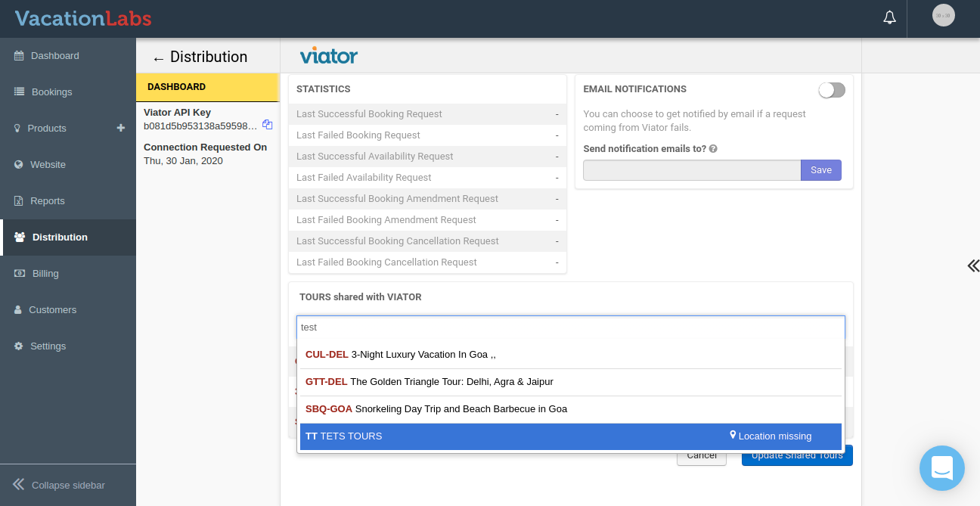980x506 pixels.
Task: Click 'Last Failed Availability Request' row
Action: coord(427,177)
